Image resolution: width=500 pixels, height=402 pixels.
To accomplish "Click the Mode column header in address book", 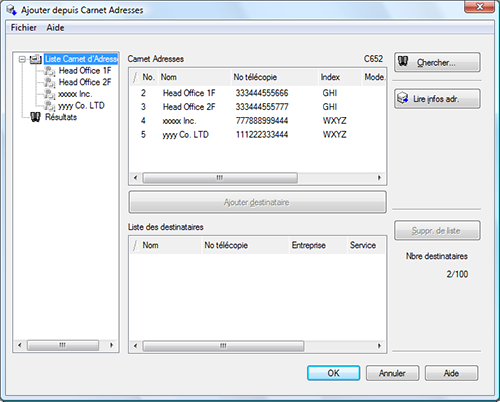I will click(x=374, y=77).
